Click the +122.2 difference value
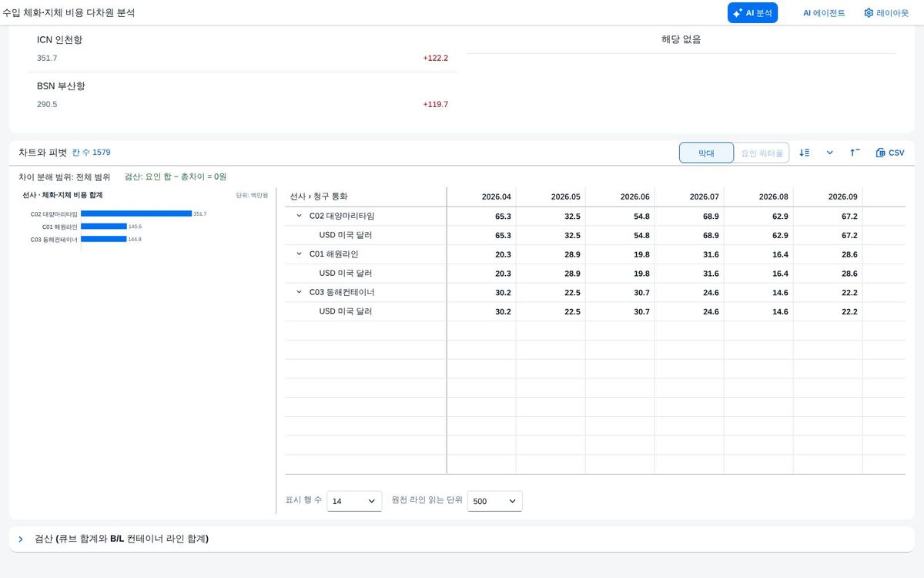 coord(435,58)
